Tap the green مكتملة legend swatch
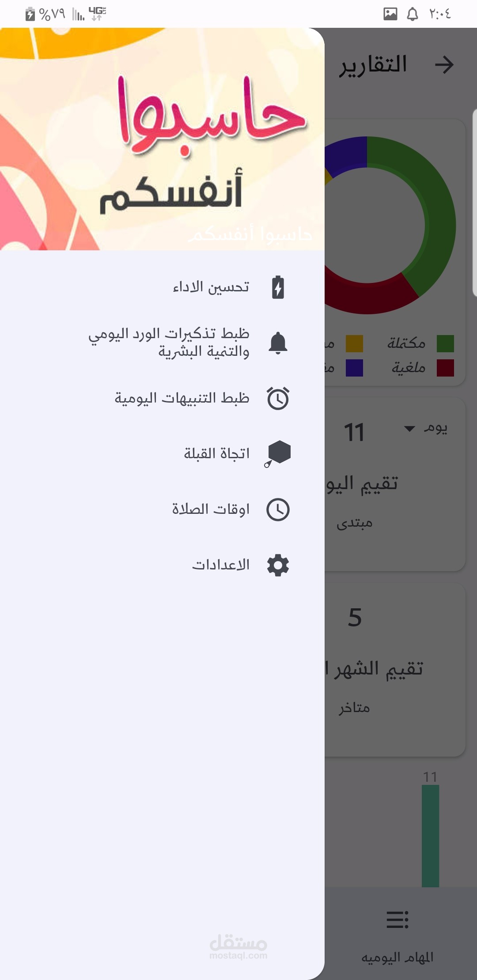 tap(445, 343)
